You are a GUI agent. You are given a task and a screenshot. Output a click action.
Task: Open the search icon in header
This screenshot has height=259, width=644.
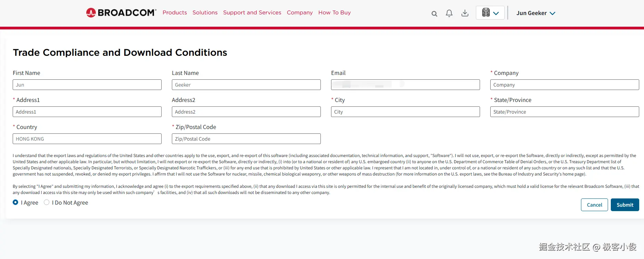(434, 14)
